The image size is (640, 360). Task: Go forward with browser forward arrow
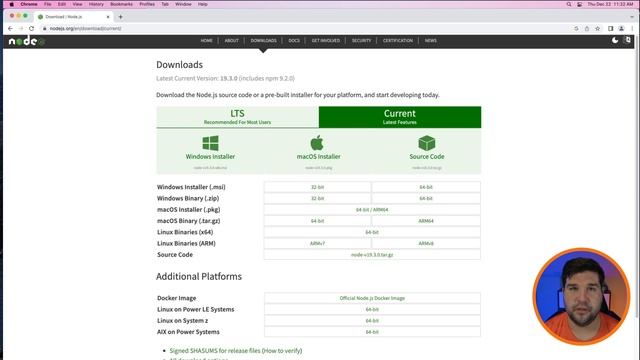[21, 29]
